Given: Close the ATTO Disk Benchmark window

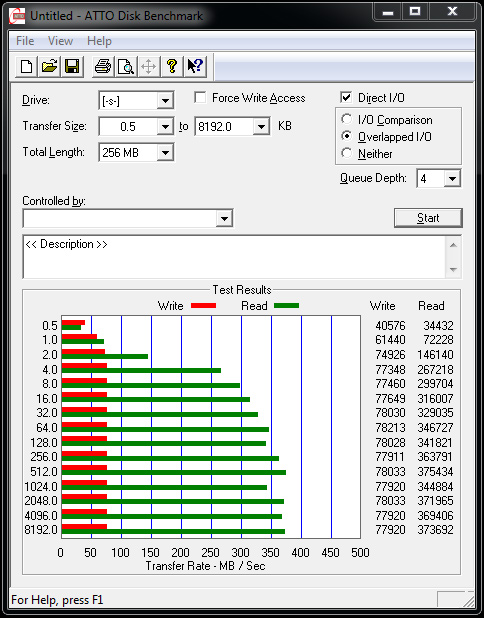Looking at the screenshot, I should tap(452, 12).
